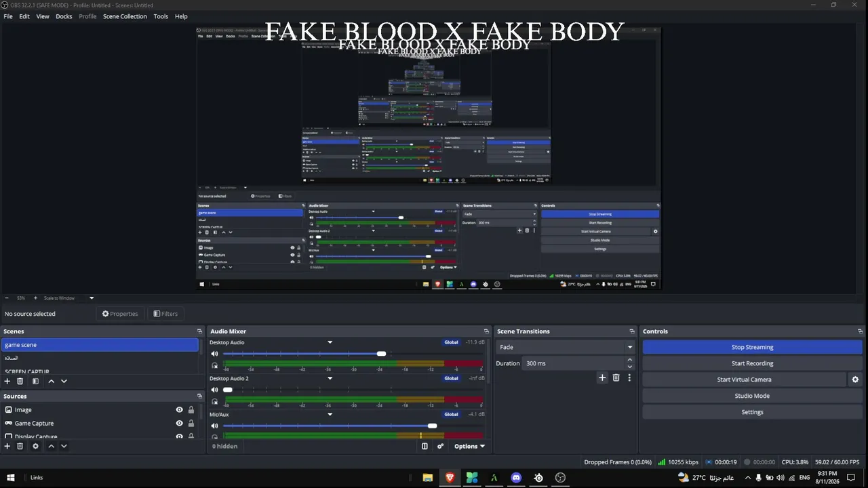Toggle monitoring for Desktop Audio 2
Screen dimensions: 868x488
pos(215,401)
